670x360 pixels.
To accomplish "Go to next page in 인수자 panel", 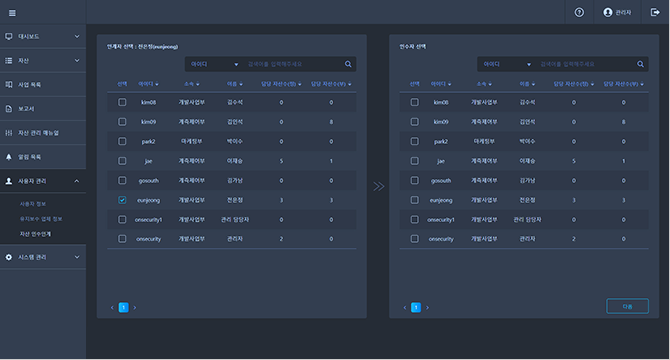I will click(427, 307).
